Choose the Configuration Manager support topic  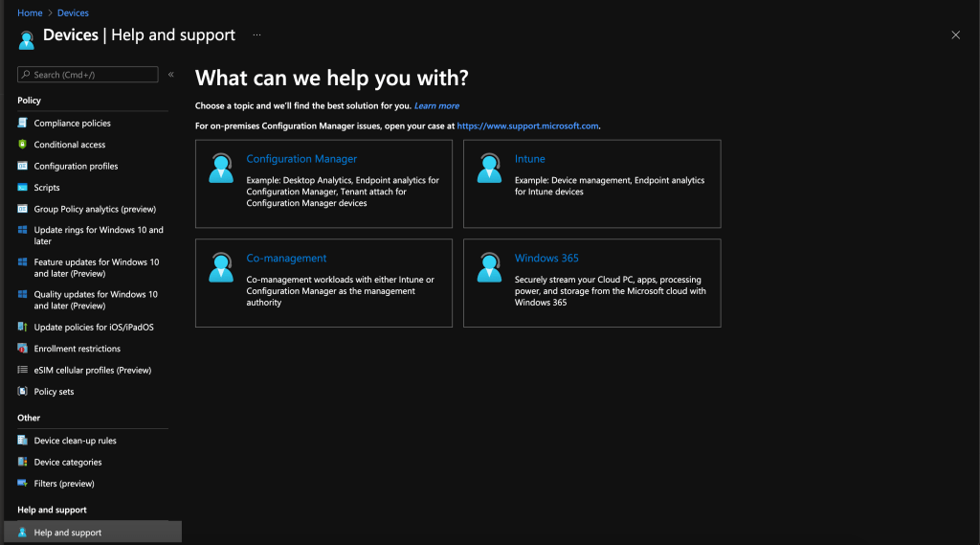point(301,159)
